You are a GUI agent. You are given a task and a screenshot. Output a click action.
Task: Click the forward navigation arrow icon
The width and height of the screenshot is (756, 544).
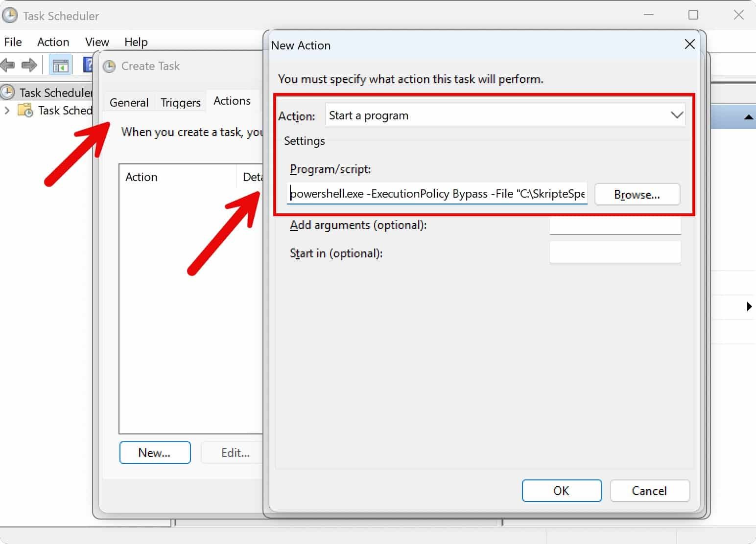pos(29,64)
